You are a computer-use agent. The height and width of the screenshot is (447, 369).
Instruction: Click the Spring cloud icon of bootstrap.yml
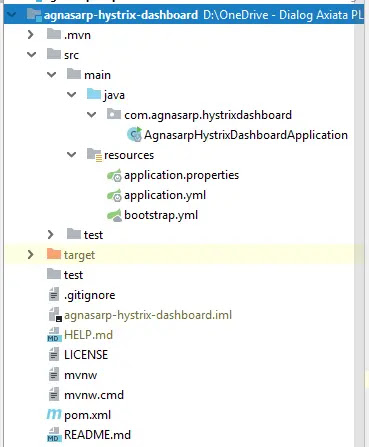click(114, 215)
